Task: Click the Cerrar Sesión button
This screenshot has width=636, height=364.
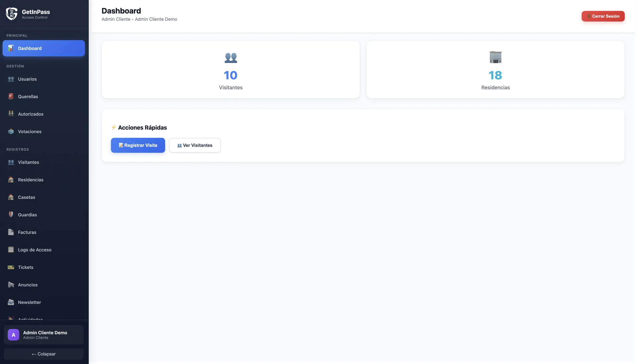Action: click(x=603, y=16)
